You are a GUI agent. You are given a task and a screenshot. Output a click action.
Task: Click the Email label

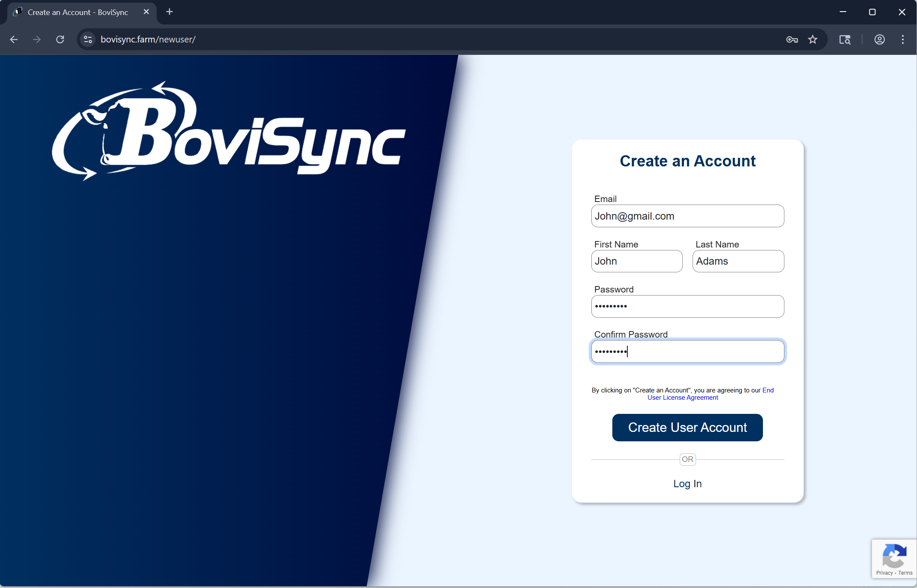click(605, 199)
